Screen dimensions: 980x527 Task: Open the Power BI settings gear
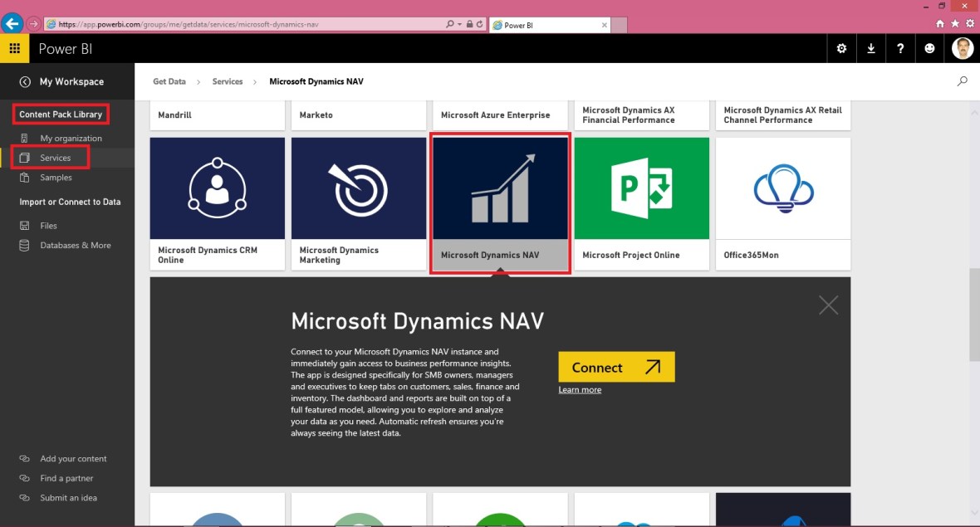pyautogui.click(x=841, y=48)
